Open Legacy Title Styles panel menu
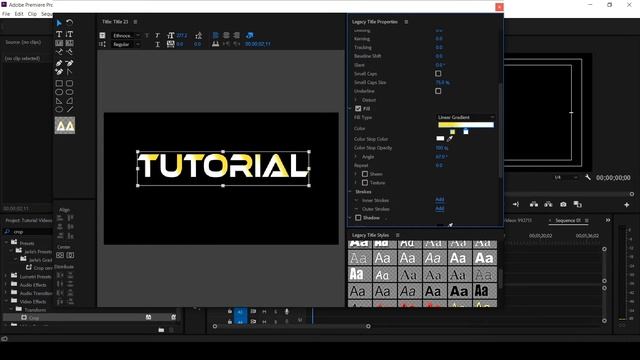This screenshot has height=360, width=640. coord(398,235)
